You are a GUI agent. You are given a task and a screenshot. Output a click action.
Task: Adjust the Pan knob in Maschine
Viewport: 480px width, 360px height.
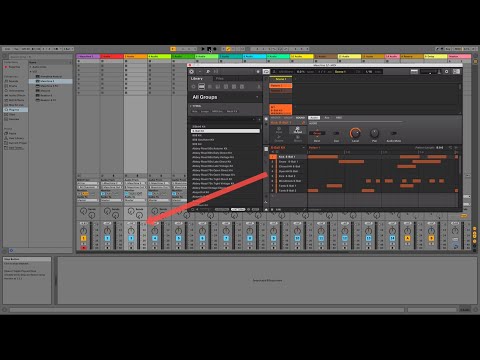click(x=374, y=133)
